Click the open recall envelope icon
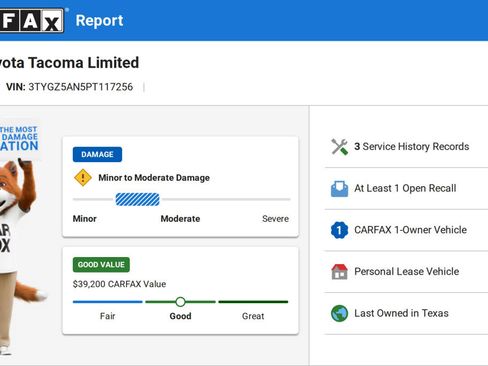This screenshot has width=488, height=366. tap(340, 188)
